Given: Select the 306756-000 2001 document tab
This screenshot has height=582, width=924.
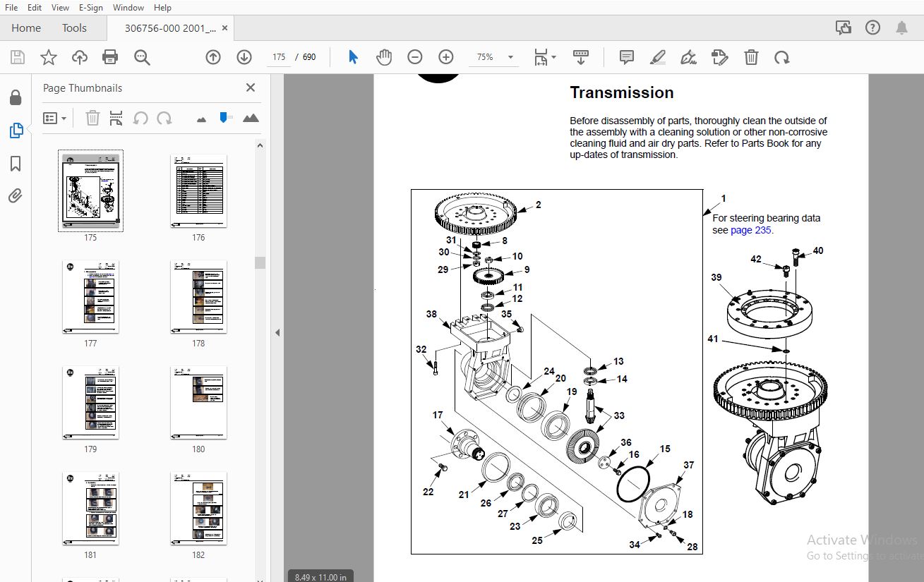Looking at the screenshot, I should (x=170, y=28).
